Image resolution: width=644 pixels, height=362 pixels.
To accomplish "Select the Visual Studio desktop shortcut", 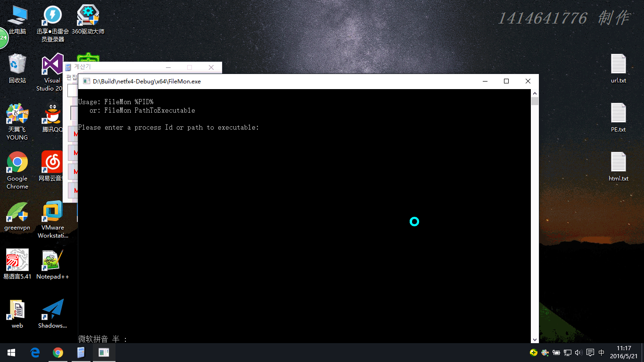I will pos(52,73).
